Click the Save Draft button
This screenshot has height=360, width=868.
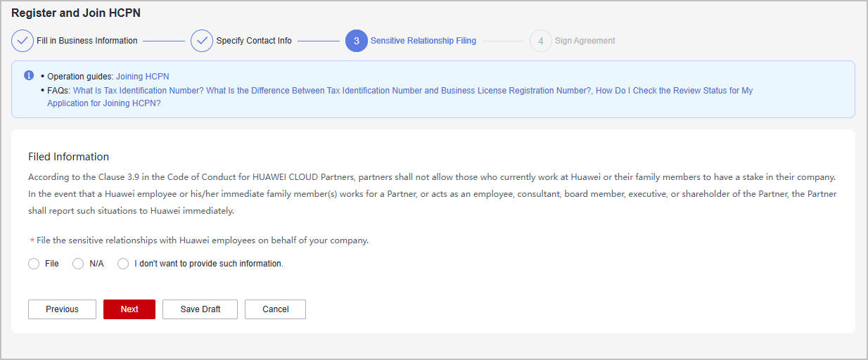coord(200,309)
